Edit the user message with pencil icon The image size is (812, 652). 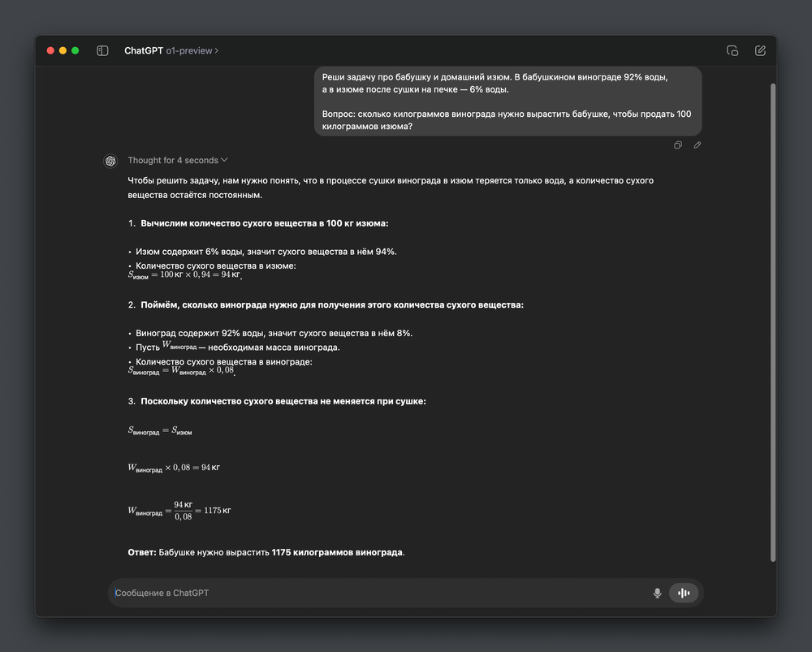click(x=698, y=145)
